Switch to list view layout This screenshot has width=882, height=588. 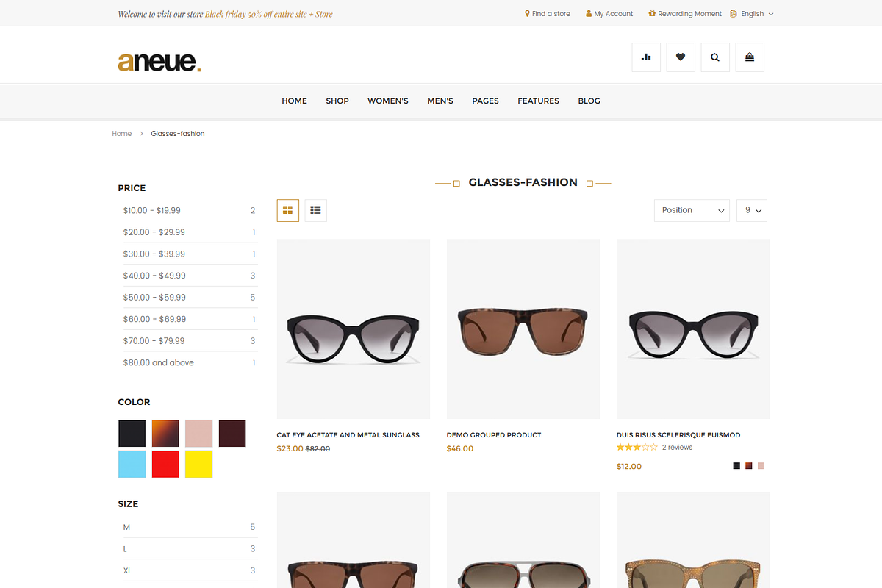[x=315, y=210]
